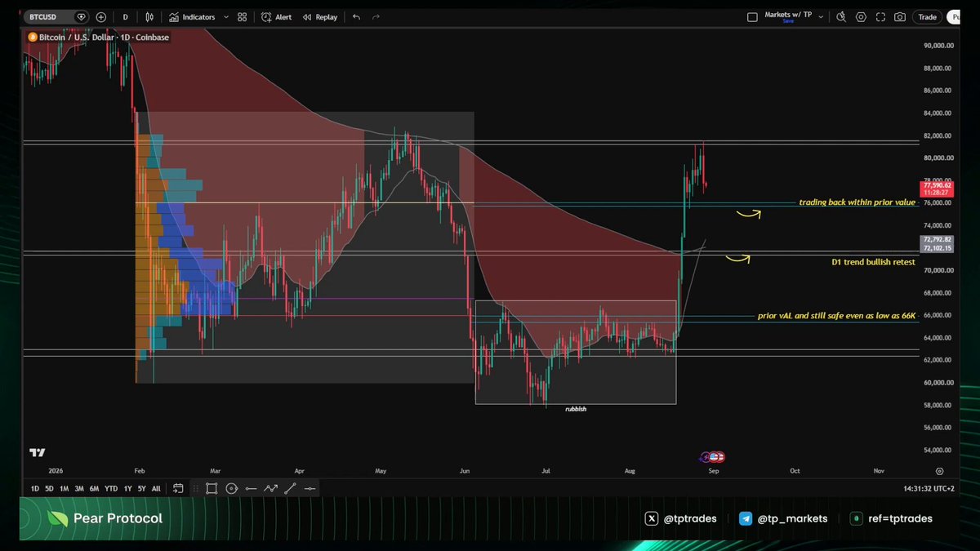Select the rectangle drawing tool
This screenshot has height=551, width=980.
212,488
